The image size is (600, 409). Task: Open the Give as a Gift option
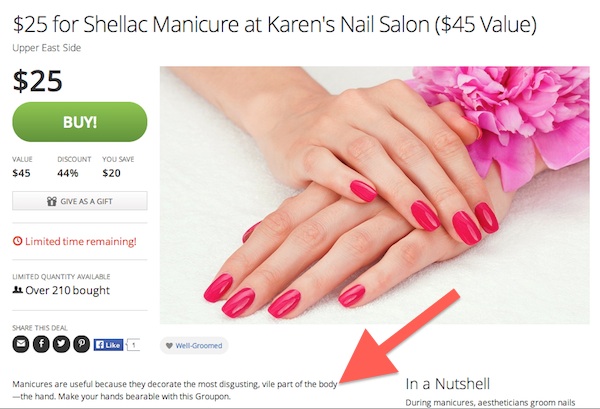80,201
